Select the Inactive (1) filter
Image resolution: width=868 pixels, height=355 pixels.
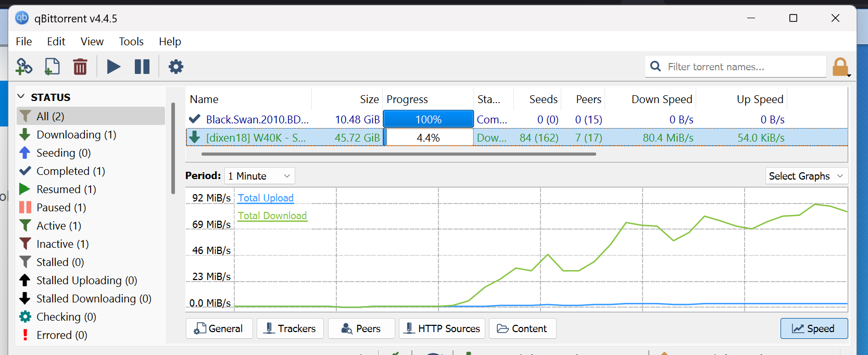pos(91,244)
